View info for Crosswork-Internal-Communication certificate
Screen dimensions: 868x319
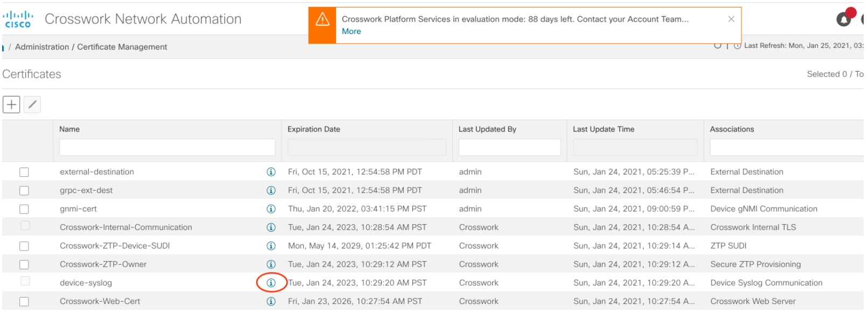coord(271,227)
